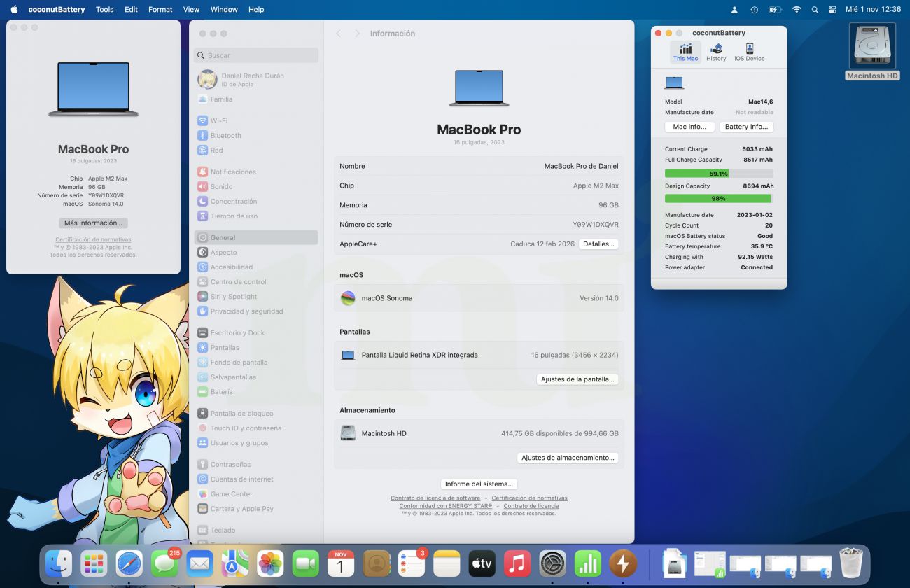Open the This Mac tab in coconutBattery
The image size is (910, 588).
tap(685, 52)
